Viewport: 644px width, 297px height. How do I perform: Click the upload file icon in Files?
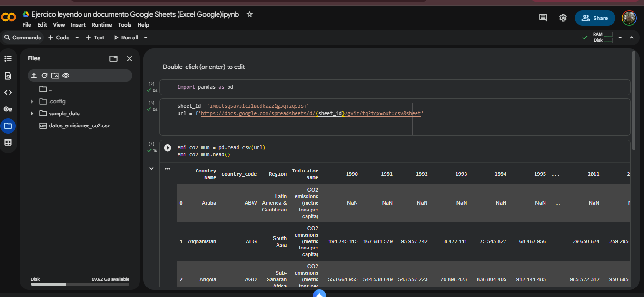pos(34,76)
